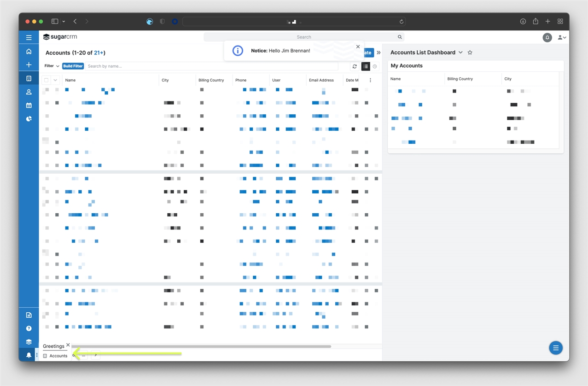The width and height of the screenshot is (588, 386).
Task: Open Notifications via the bell icon
Action: click(x=29, y=355)
